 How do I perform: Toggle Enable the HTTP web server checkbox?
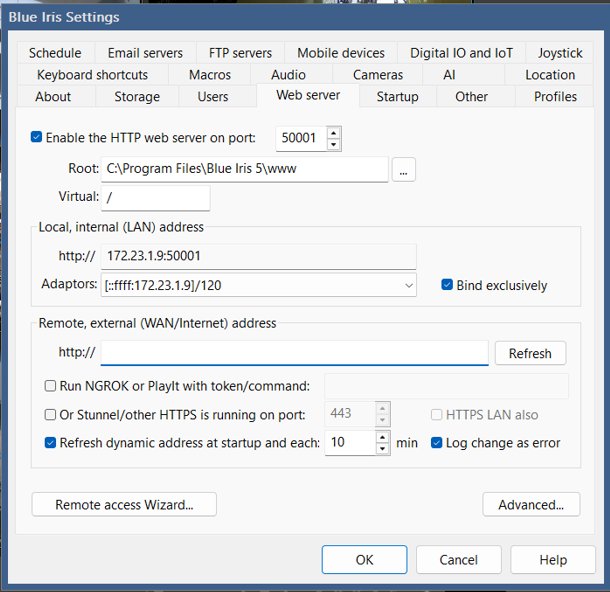36,137
